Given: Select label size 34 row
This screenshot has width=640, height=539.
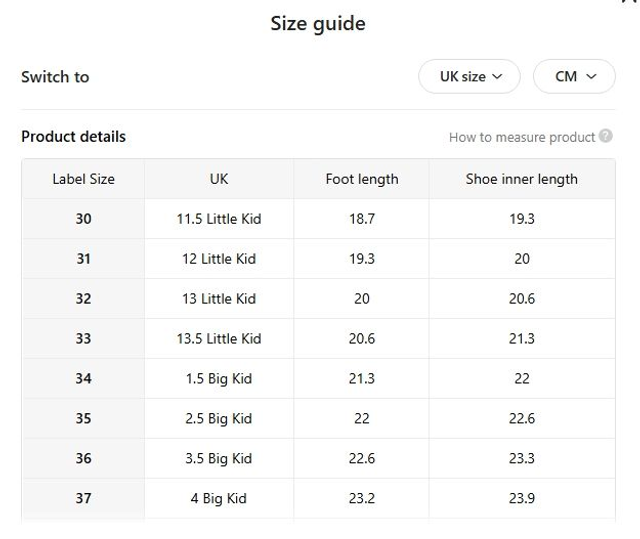Looking at the screenshot, I should pos(83,379).
